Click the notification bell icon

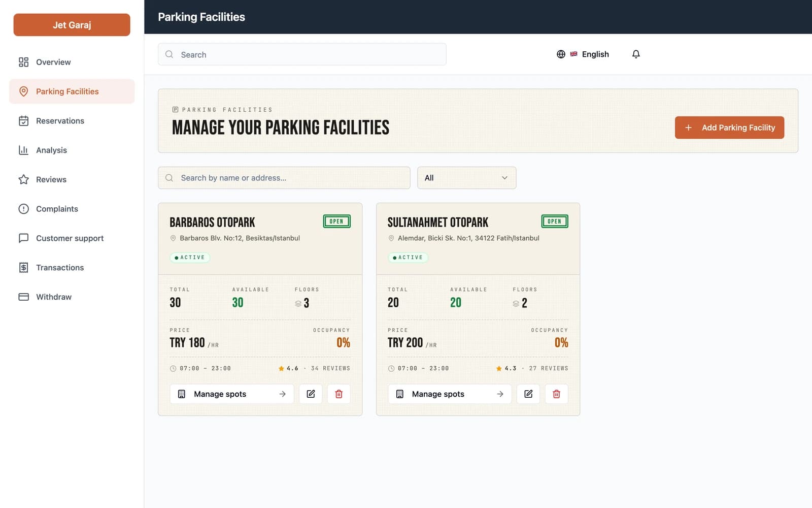click(636, 54)
